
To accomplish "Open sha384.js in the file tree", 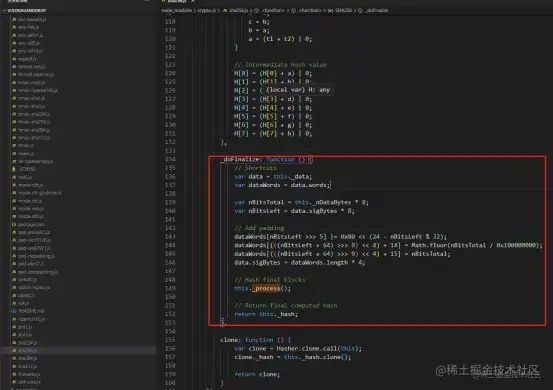I will [x=27, y=358].
